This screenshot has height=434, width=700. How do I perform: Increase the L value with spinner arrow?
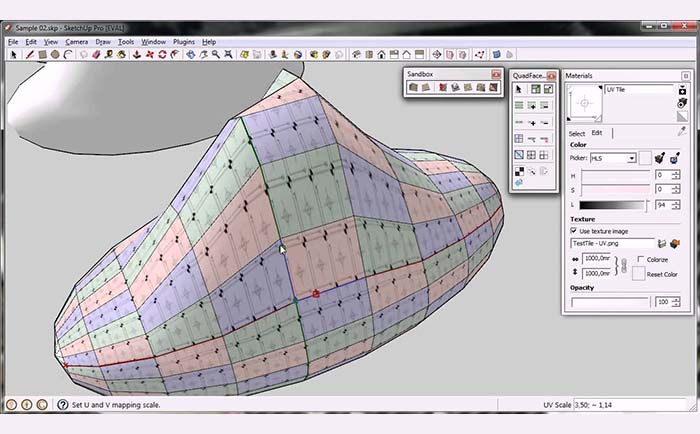675,200
